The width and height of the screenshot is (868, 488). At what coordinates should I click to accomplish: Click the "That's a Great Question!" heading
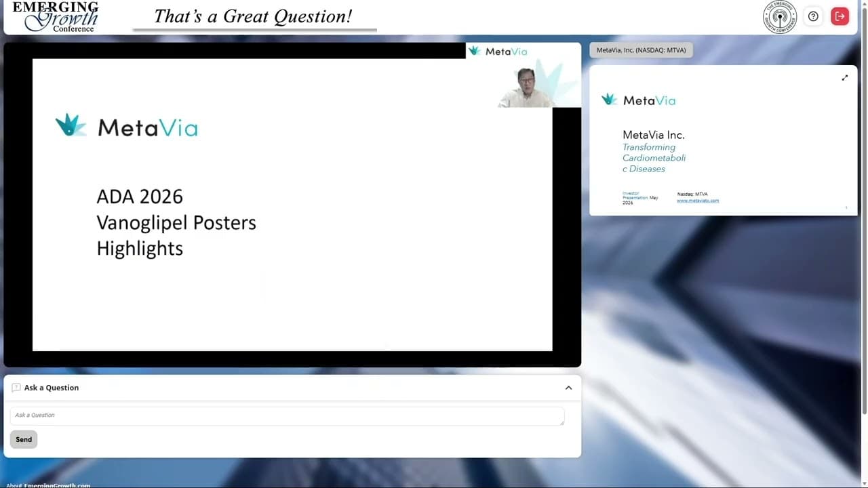click(253, 16)
